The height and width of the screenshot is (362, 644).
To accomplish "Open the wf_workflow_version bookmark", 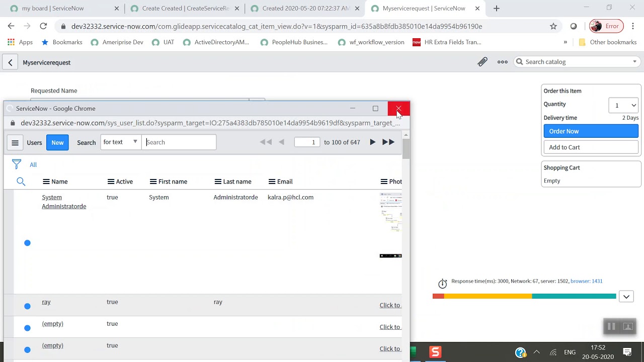I will 371,42.
